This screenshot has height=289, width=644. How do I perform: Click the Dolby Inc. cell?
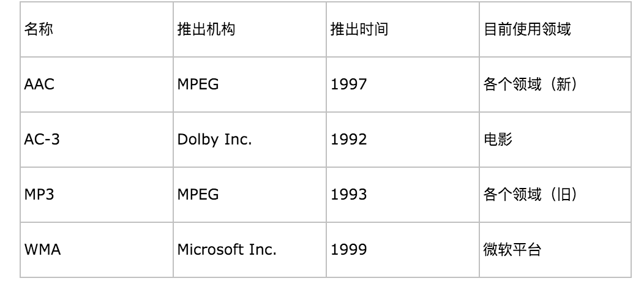214,139
